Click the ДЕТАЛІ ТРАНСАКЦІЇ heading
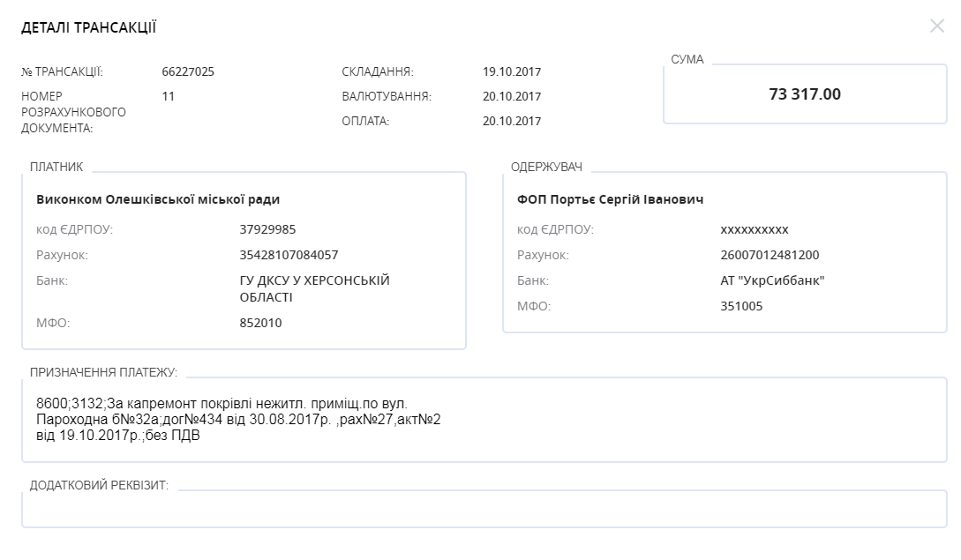961x560 pixels. coord(89,27)
